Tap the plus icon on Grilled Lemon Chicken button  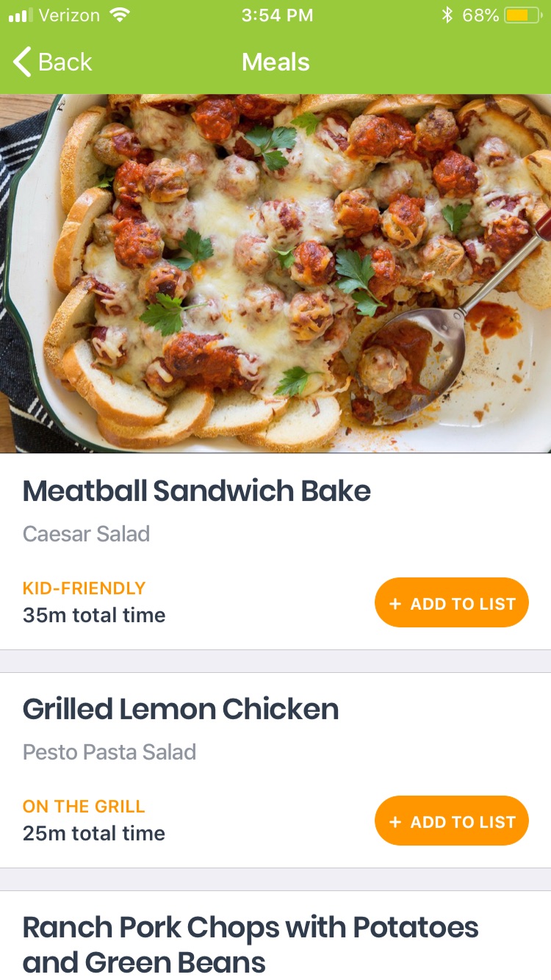coord(395,822)
